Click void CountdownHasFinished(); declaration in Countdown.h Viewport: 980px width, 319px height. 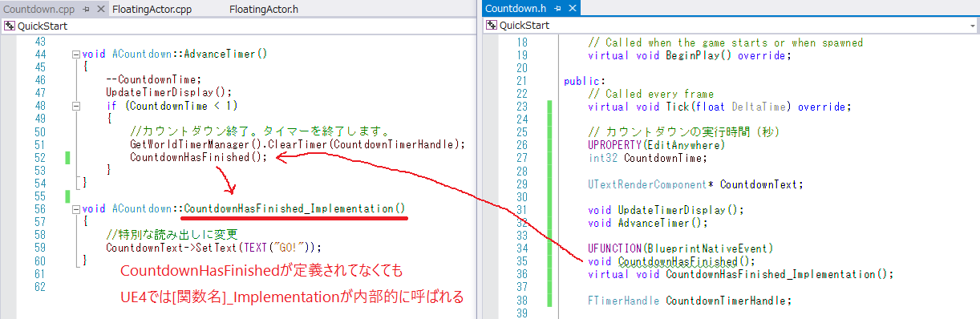(x=672, y=261)
